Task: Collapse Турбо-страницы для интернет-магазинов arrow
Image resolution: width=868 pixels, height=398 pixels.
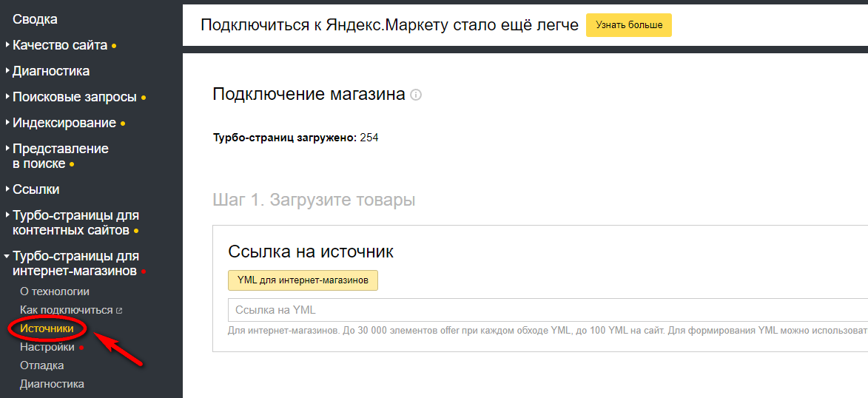Action: click(x=7, y=256)
